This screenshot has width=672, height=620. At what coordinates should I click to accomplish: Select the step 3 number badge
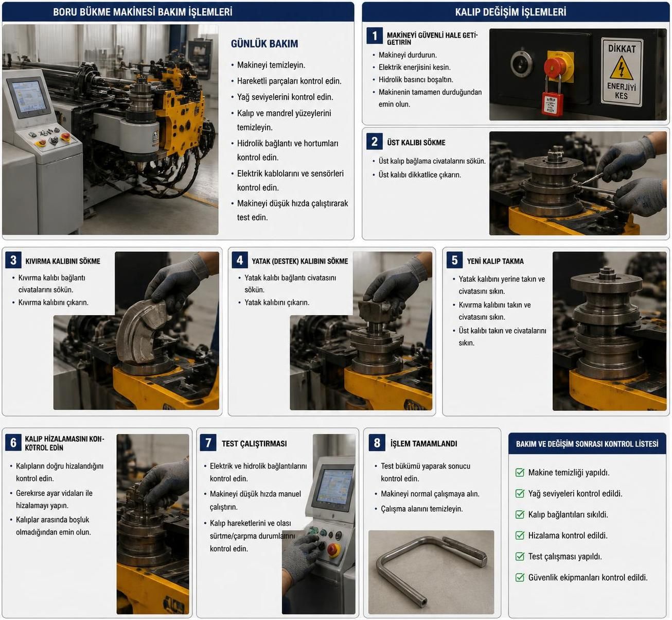point(13,260)
